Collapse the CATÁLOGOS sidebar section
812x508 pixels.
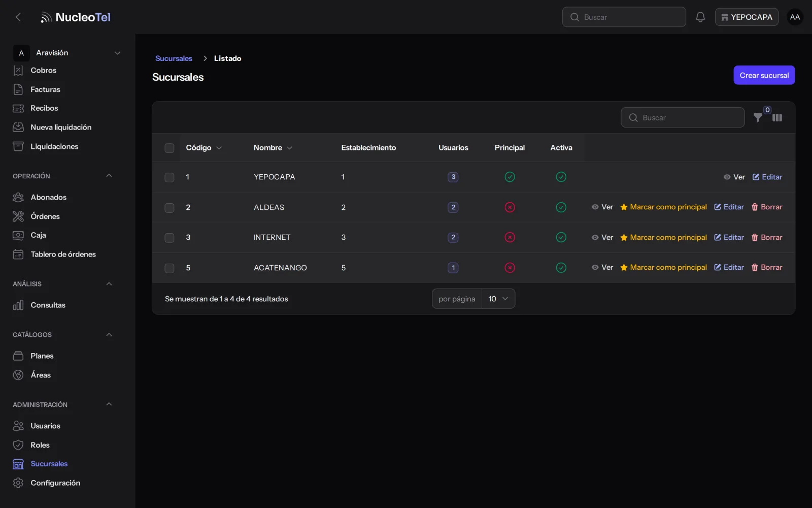tap(109, 335)
